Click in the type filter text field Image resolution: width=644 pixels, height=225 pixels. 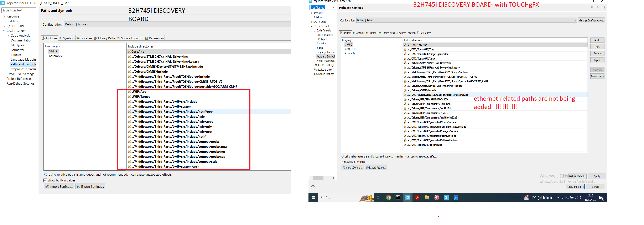pos(19,10)
